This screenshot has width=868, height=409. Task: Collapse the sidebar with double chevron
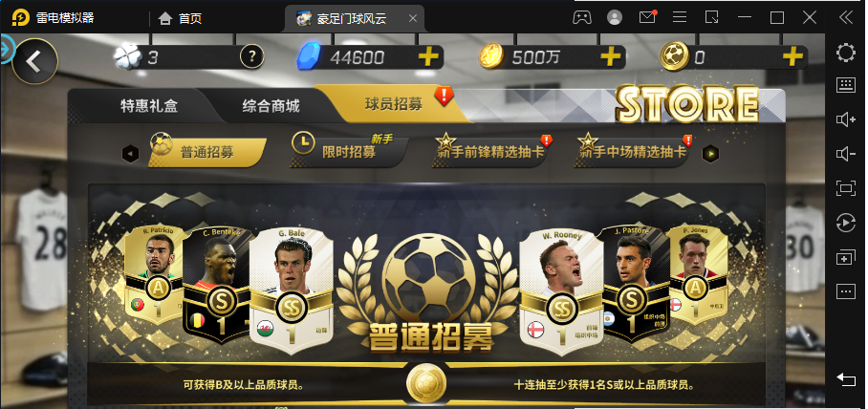pos(845,18)
